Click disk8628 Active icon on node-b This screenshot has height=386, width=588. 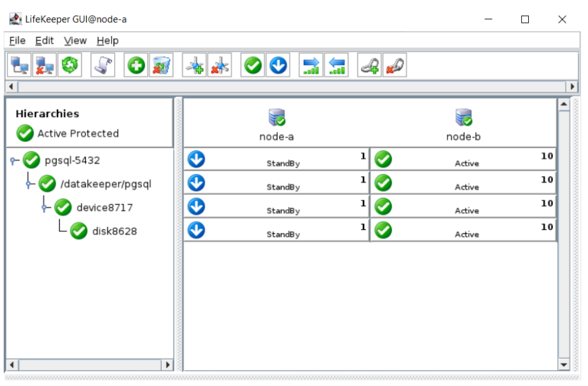pyautogui.click(x=383, y=230)
